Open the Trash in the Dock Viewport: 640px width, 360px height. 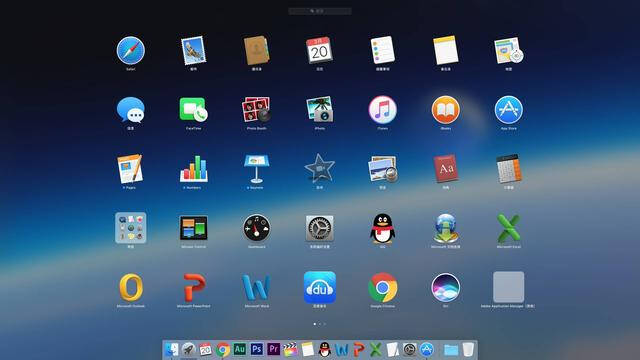[x=468, y=350]
